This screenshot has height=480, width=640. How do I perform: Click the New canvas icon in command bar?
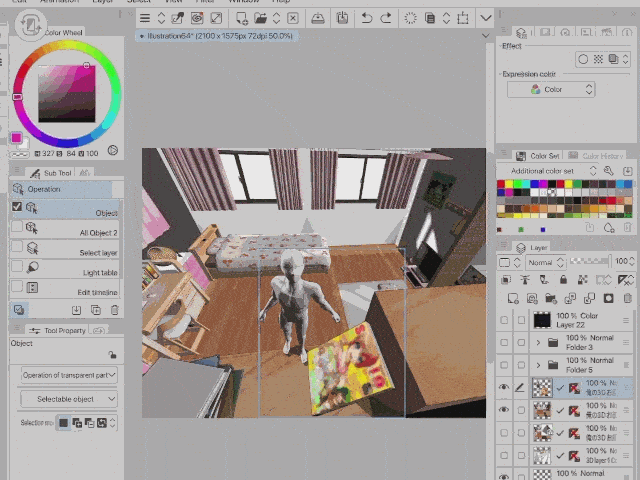242,18
